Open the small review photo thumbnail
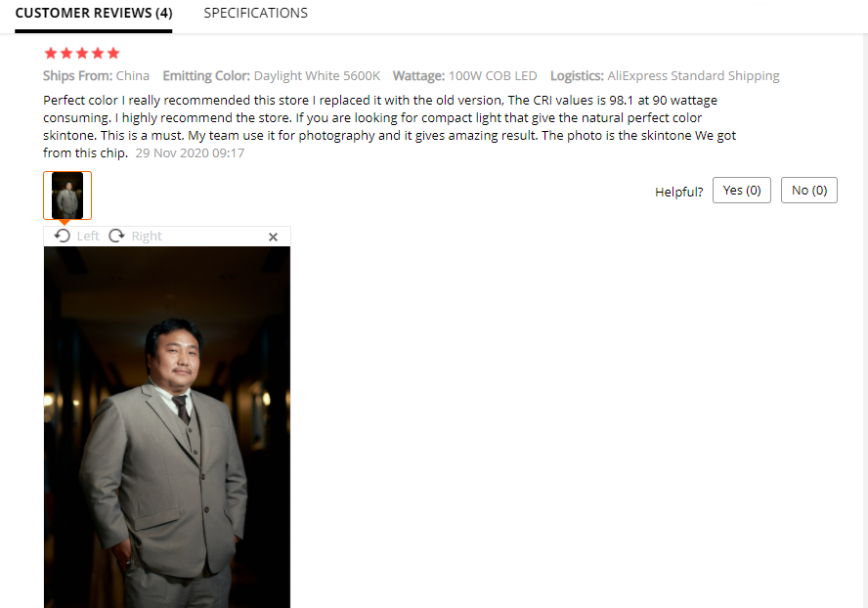 (x=67, y=195)
